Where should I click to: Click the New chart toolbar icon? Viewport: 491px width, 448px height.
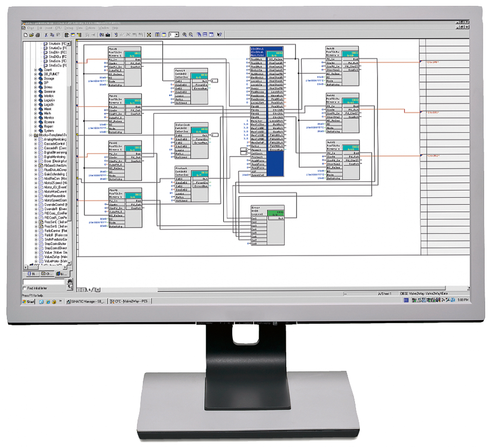click(x=26, y=35)
